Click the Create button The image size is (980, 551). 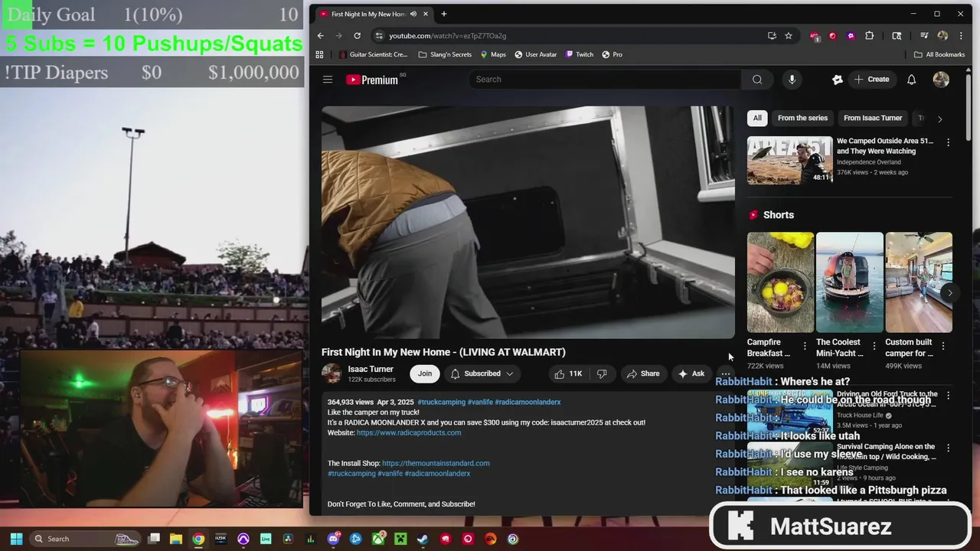click(x=872, y=80)
